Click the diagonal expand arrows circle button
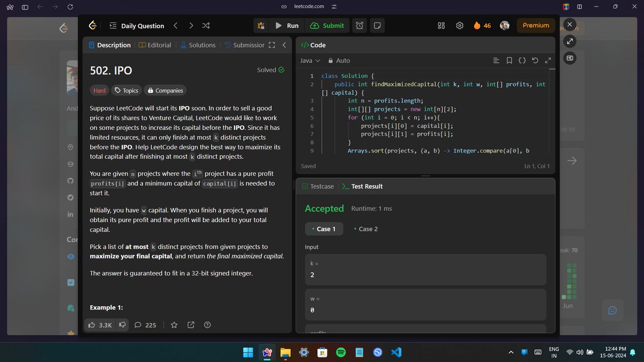Viewport: 644px width, 362px height. [570, 41]
